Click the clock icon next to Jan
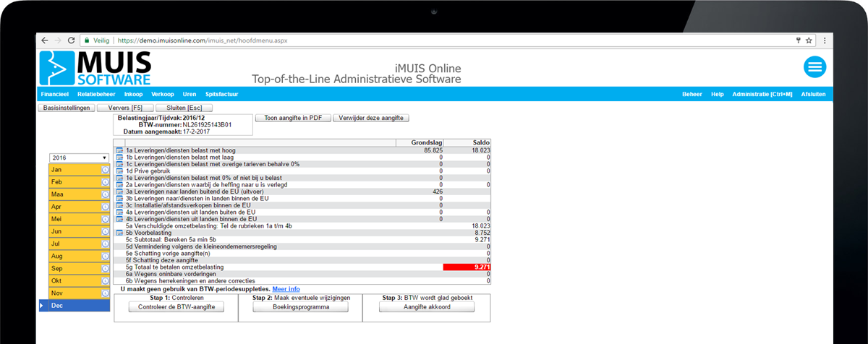Screen dimensions: 868x344 (x=105, y=170)
